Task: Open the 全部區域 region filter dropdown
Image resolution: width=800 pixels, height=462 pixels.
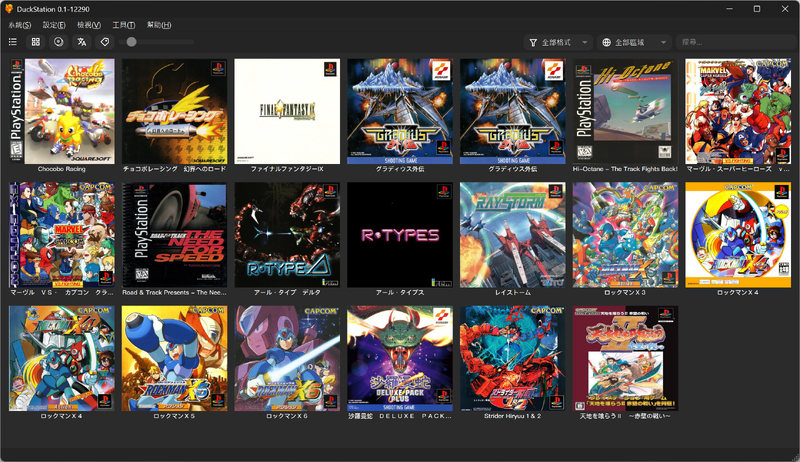Action: tap(634, 42)
